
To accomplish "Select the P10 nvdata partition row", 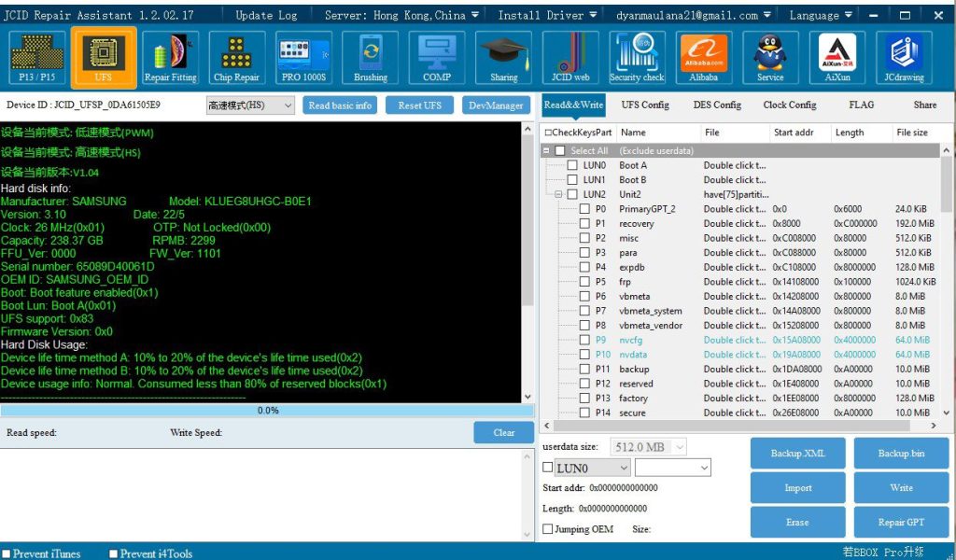I will tap(740, 354).
